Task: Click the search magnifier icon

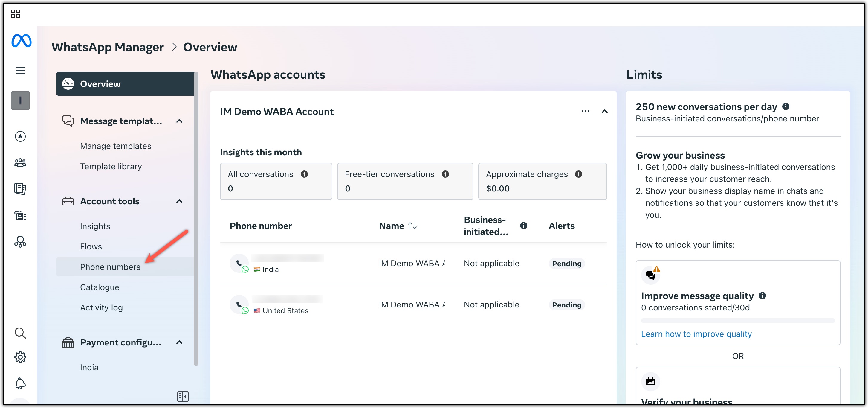Action: pos(20,333)
